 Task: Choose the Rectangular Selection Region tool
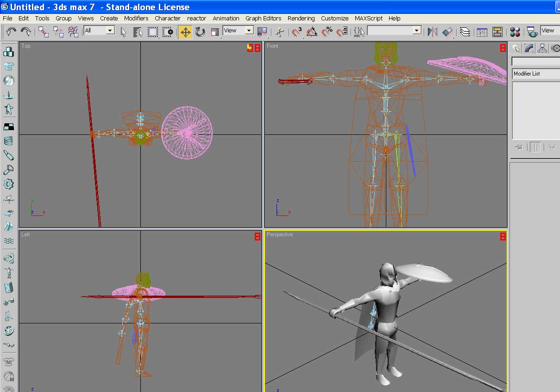point(153,32)
